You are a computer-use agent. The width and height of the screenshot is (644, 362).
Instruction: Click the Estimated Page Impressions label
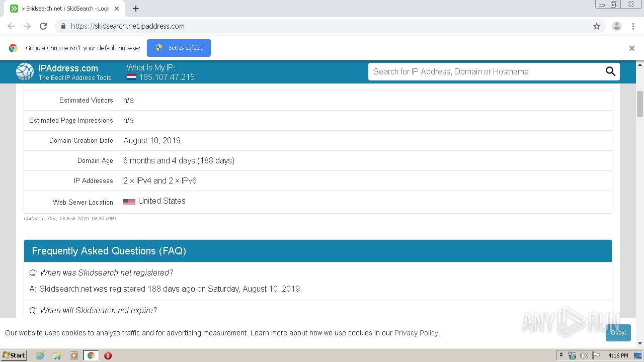[x=71, y=120]
